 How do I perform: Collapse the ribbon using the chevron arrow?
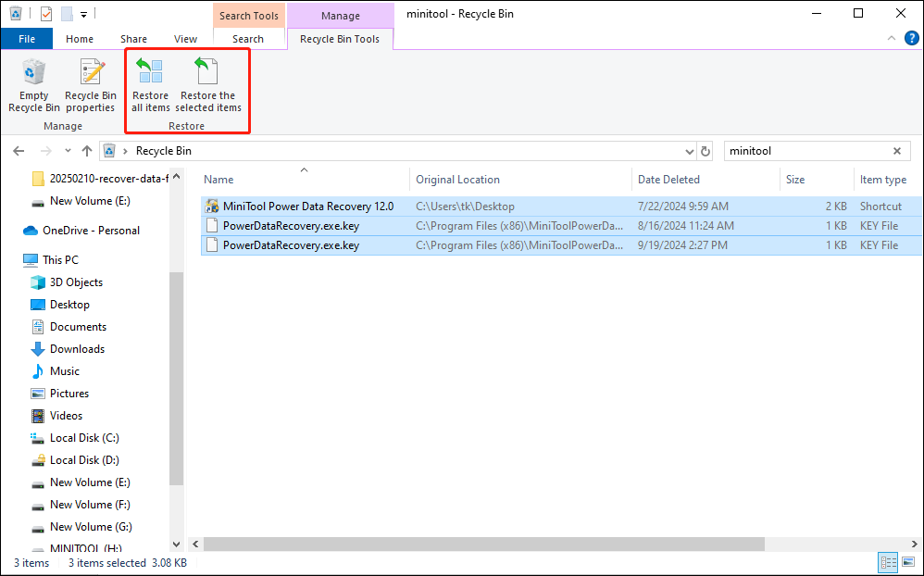pos(891,38)
